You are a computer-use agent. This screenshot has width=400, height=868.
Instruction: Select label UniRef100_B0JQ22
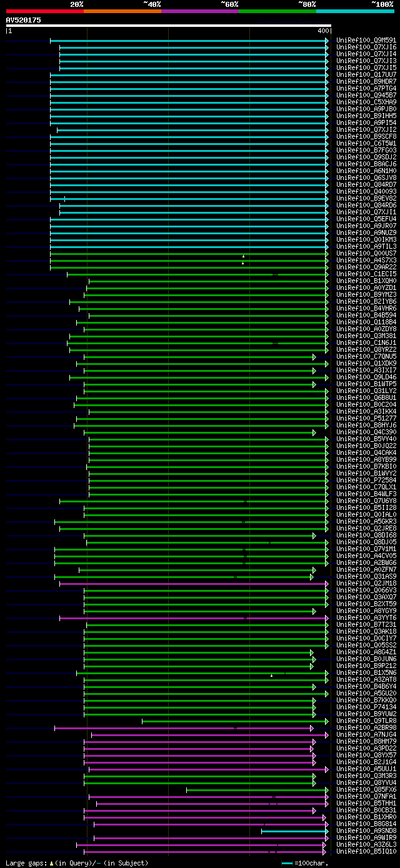tap(366, 446)
